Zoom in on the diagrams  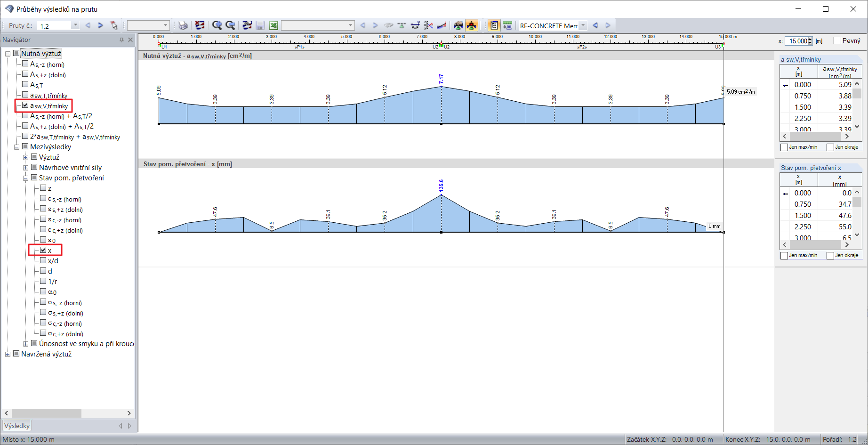(217, 25)
